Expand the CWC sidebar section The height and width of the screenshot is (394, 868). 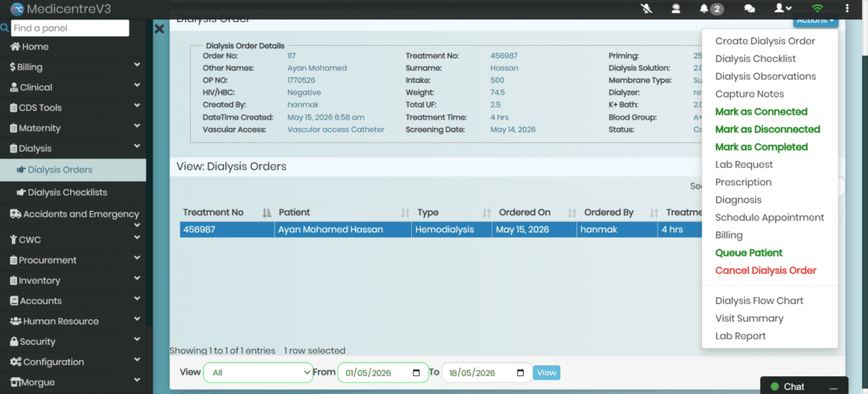click(x=73, y=240)
